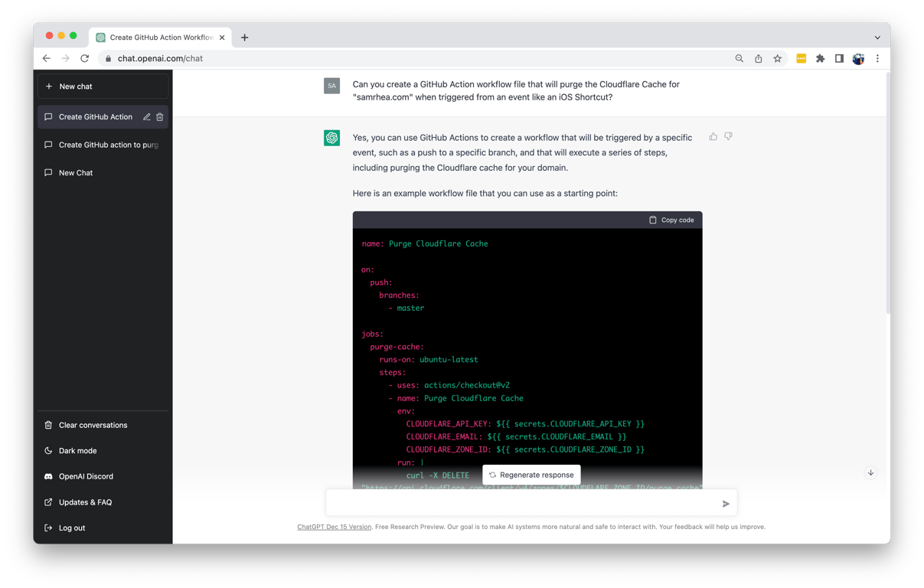Click Clear conversations in sidebar
The width and height of the screenshot is (924, 588).
(x=103, y=425)
